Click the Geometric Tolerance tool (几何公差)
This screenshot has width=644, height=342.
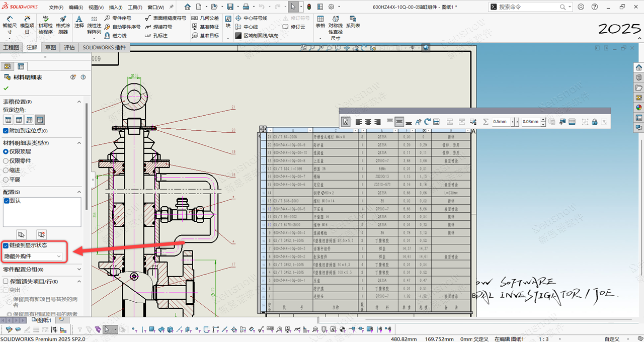tap(205, 18)
